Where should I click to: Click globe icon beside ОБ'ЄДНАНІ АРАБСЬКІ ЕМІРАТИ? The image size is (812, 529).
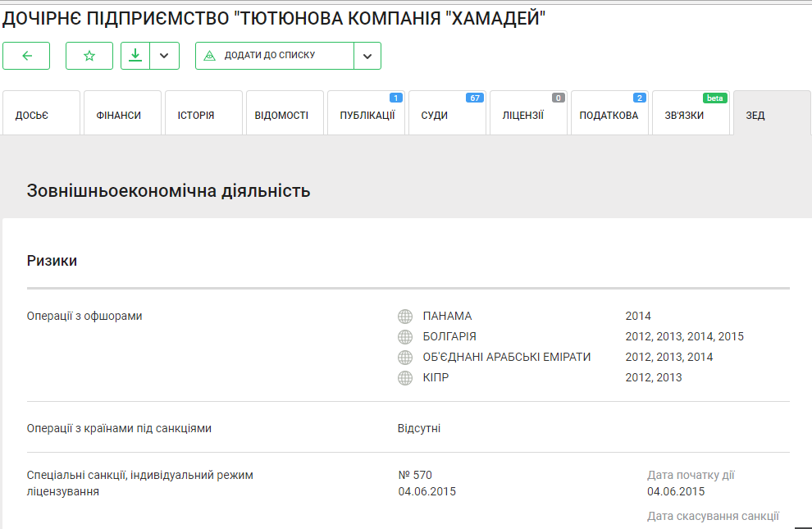point(404,358)
